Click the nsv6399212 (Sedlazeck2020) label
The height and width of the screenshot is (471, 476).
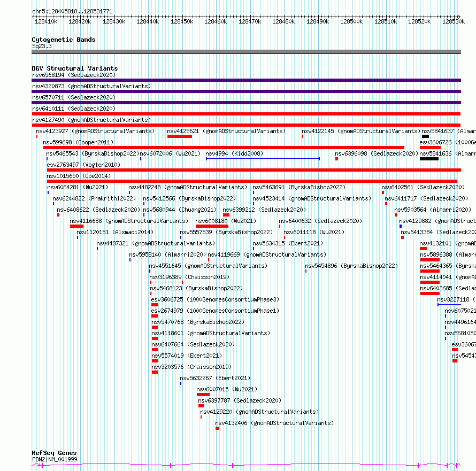click(x=264, y=210)
